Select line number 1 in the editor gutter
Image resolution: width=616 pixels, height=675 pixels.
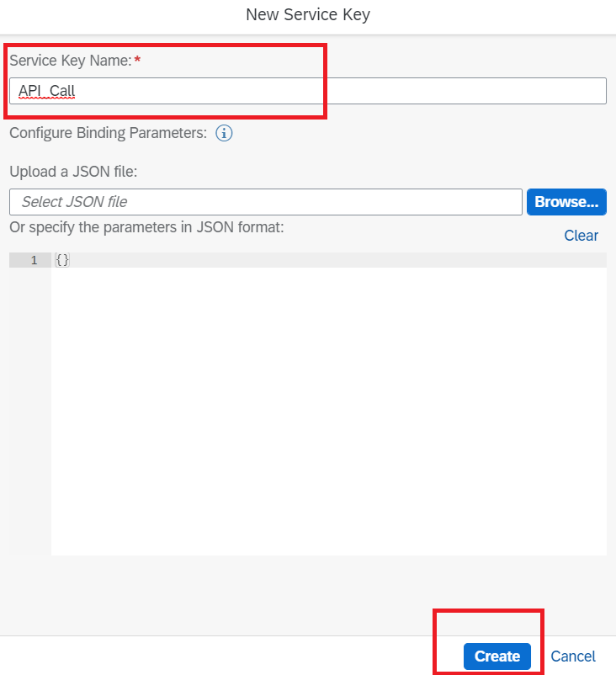click(34, 260)
